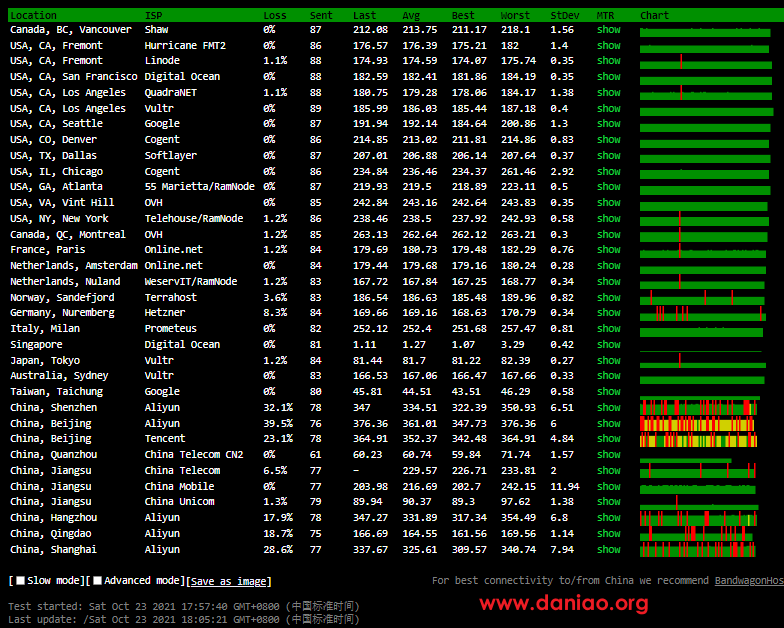Click the Sent column header
The width and height of the screenshot is (784, 628).
tap(321, 15)
